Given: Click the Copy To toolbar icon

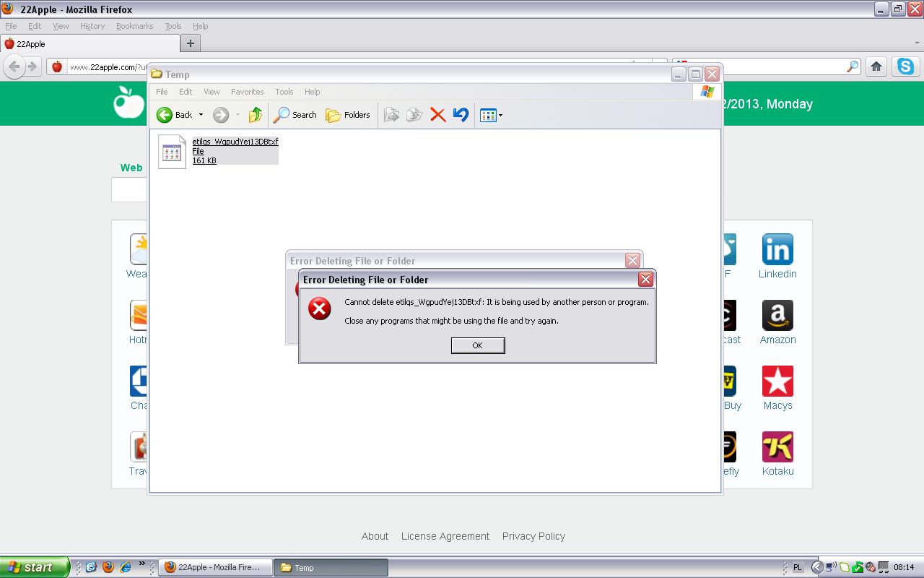Looking at the screenshot, I should (414, 115).
